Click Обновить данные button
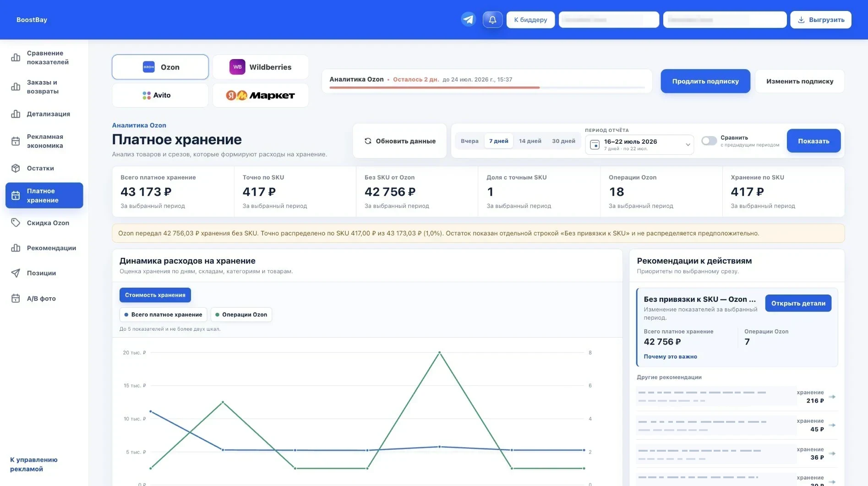This screenshot has height=486, width=868. [x=400, y=141]
